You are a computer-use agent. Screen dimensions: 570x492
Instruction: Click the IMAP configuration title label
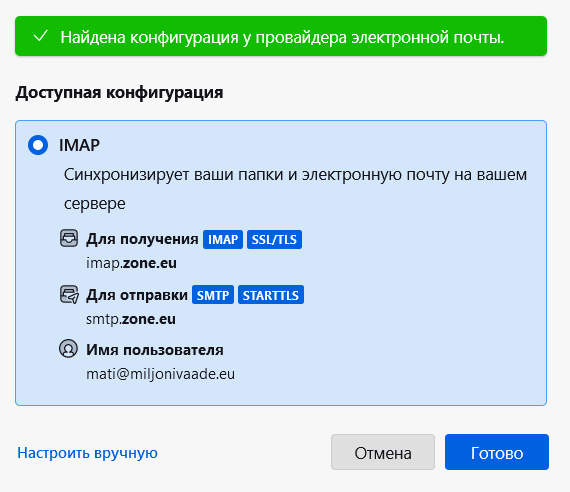click(79, 145)
